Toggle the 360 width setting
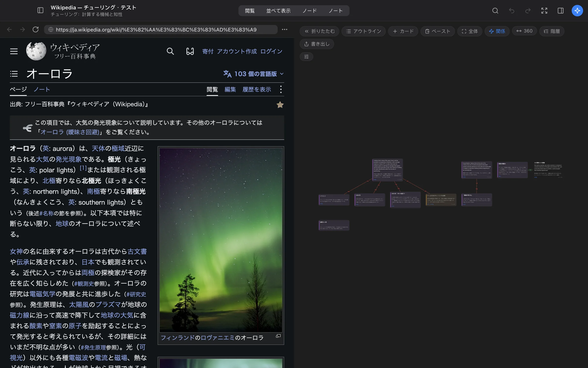The height and width of the screenshot is (368, 588). (525, 31)
